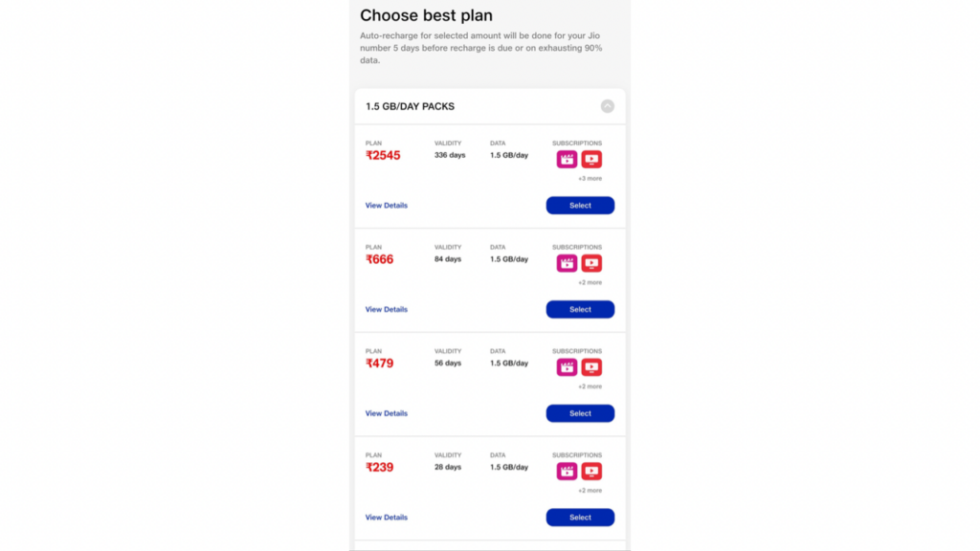Image resolution: width=980 pixels, height=551 pixels.
Task: Click JioCinema icon in ₹239 plan
Action: tap(567, 471)
